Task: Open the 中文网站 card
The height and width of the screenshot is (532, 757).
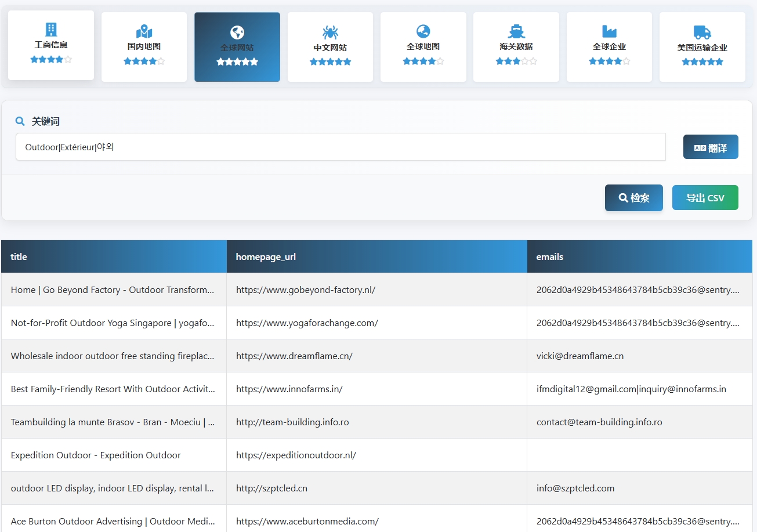Action: coord(330,47)
